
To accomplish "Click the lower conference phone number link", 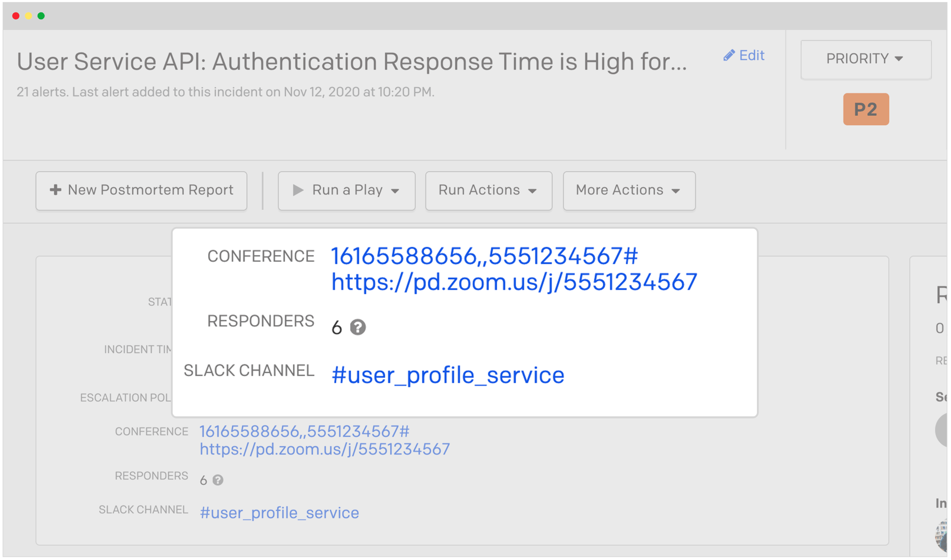I will (x=304, y=431).
